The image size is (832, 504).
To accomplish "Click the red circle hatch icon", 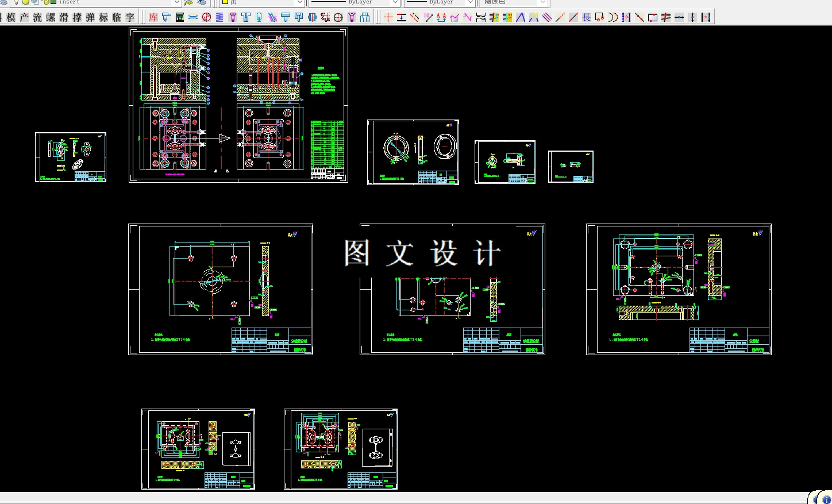I will (206, 17).
